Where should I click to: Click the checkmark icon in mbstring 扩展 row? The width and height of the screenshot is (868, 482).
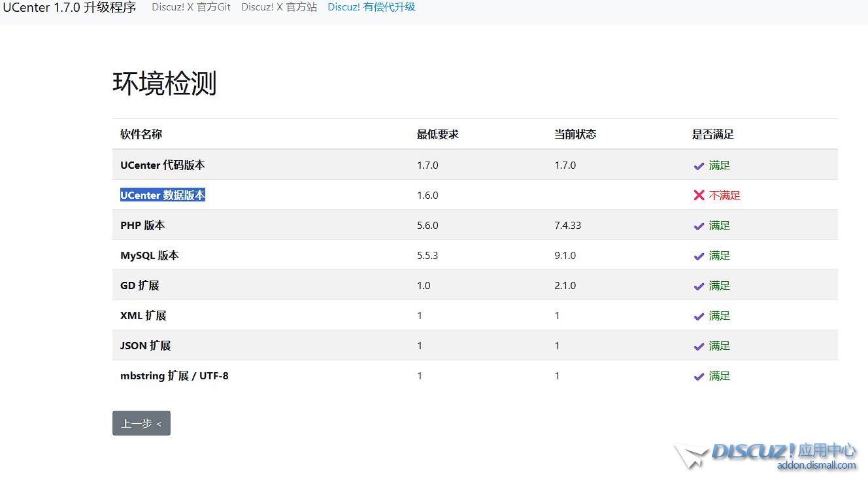coord(699,377)
